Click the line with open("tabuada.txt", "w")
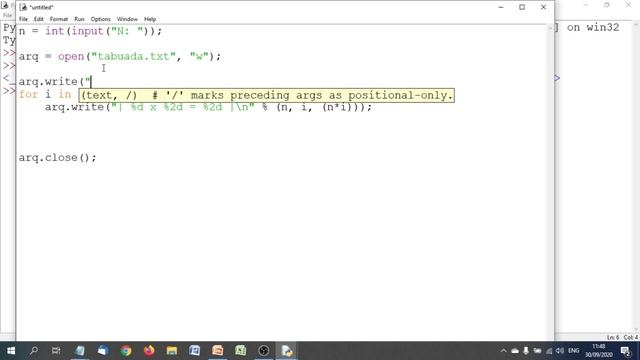The width and height of the screenshot is (640, 360). click(120, 56)
